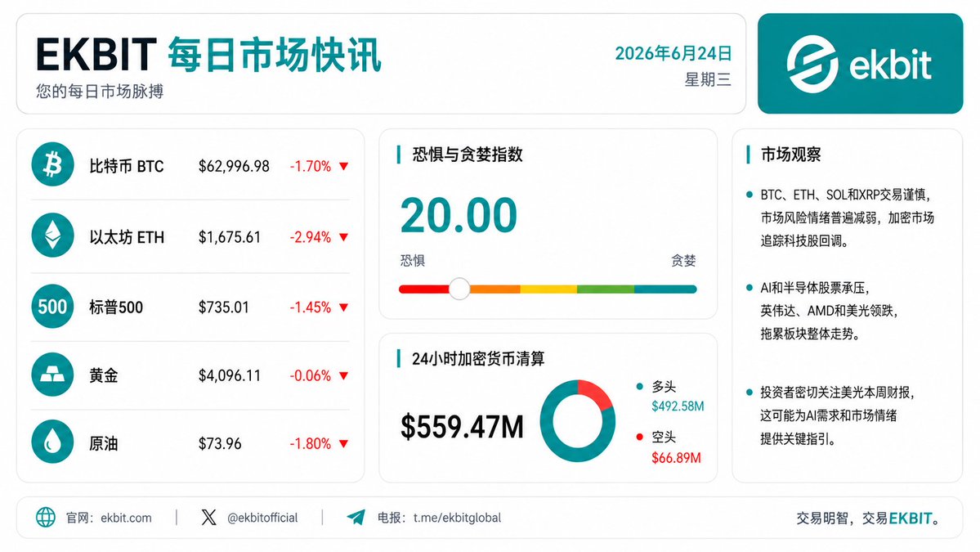Image resolution: width=980 pixels, height=552 pixels.
Task: Click the red down arrow in 原油 row
Action: [344, 444]
